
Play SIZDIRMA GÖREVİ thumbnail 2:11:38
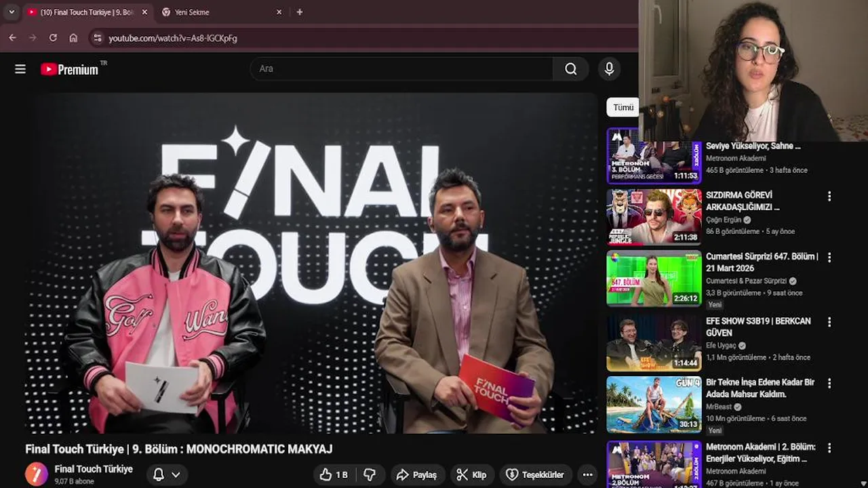(654, 217)
